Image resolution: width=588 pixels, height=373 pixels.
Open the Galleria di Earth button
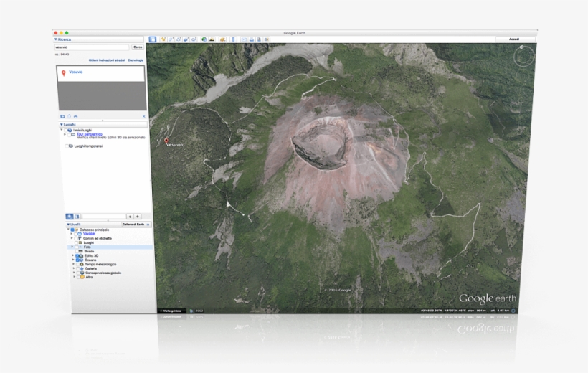(x=136, y=225)
